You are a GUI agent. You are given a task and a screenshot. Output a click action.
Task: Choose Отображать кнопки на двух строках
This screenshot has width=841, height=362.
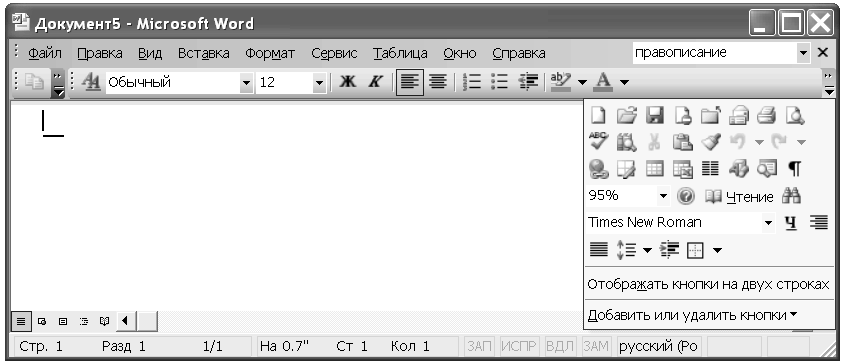click(x=708, y=284)
